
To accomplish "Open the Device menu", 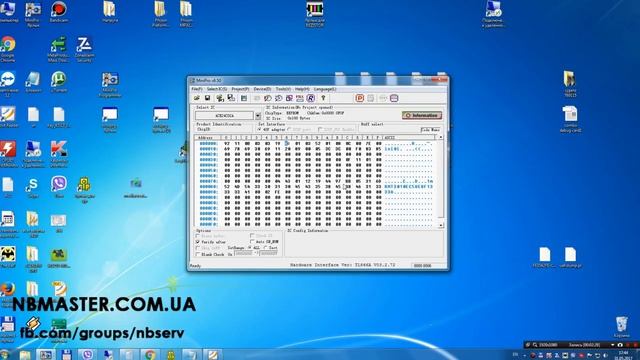I will click(x=262, y=89).
